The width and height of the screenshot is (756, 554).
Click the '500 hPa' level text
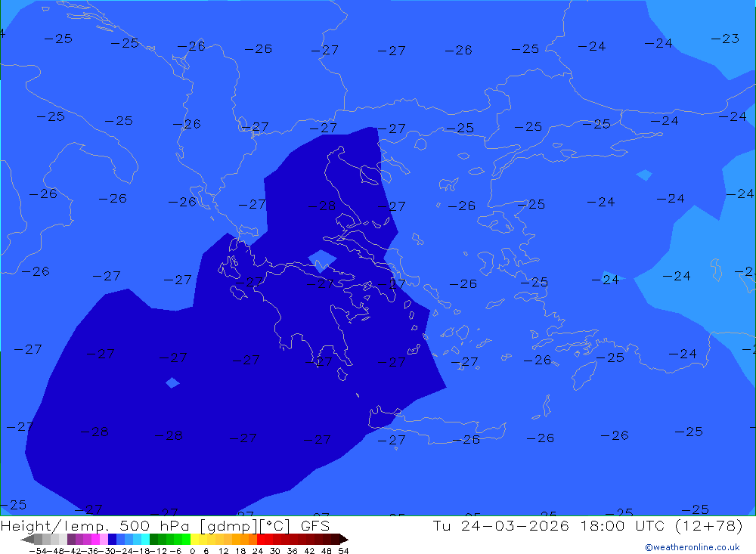click(x=156, y=525)
